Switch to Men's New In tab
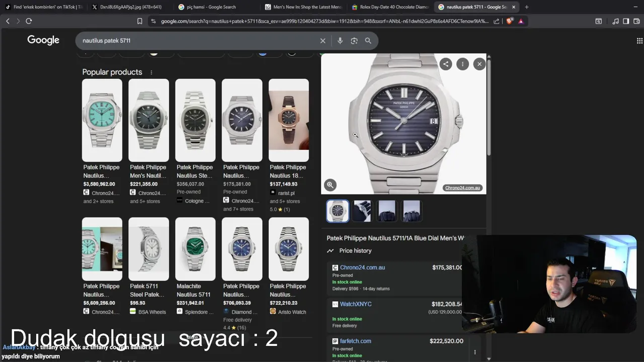644x362 pixels. coord(304,7)
